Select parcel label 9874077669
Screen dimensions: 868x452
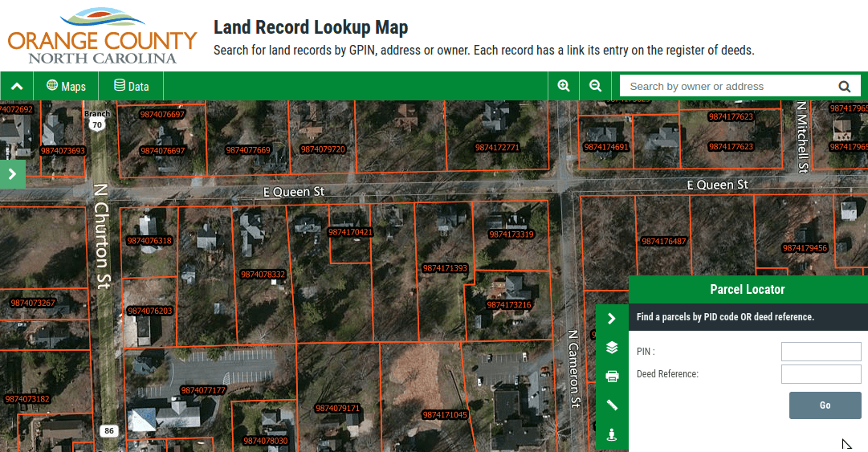(x=248, y=150)
